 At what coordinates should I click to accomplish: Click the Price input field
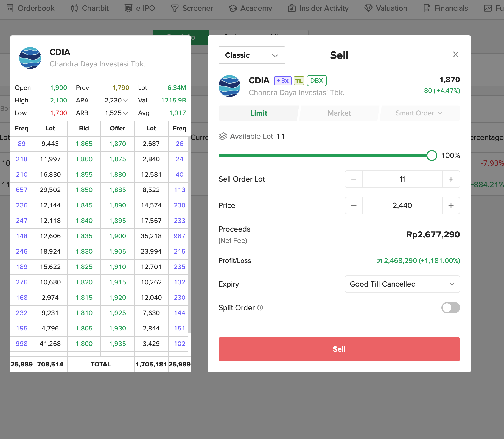coord(402,205)
